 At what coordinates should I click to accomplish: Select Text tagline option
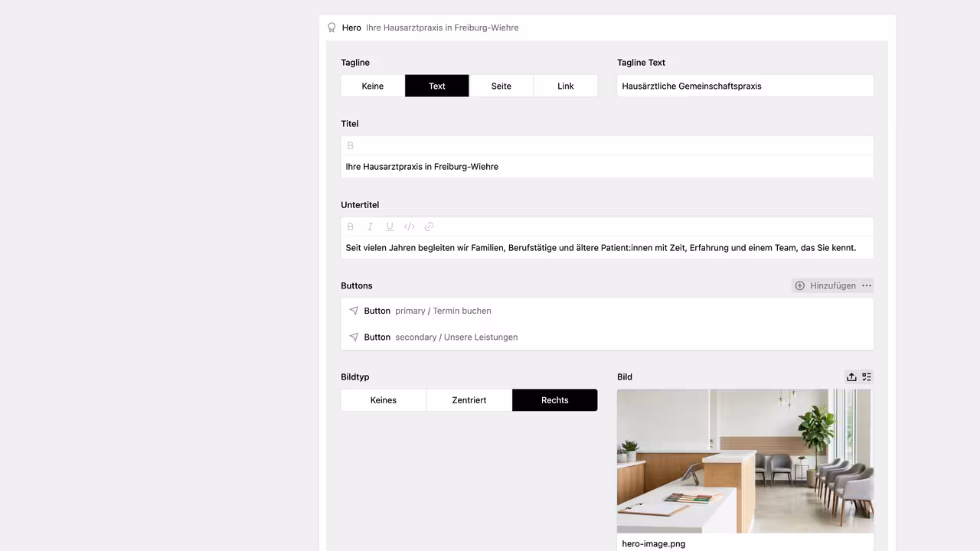tap(437, 86)
